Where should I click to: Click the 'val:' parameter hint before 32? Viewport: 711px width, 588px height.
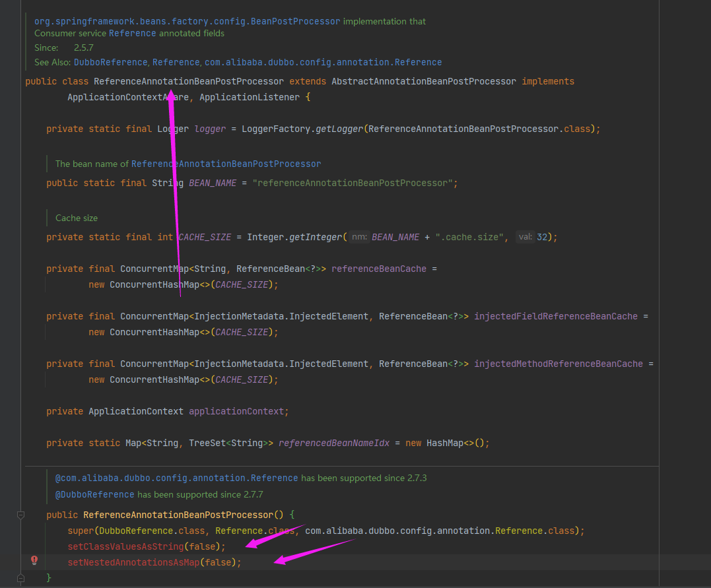coord(525,237)
